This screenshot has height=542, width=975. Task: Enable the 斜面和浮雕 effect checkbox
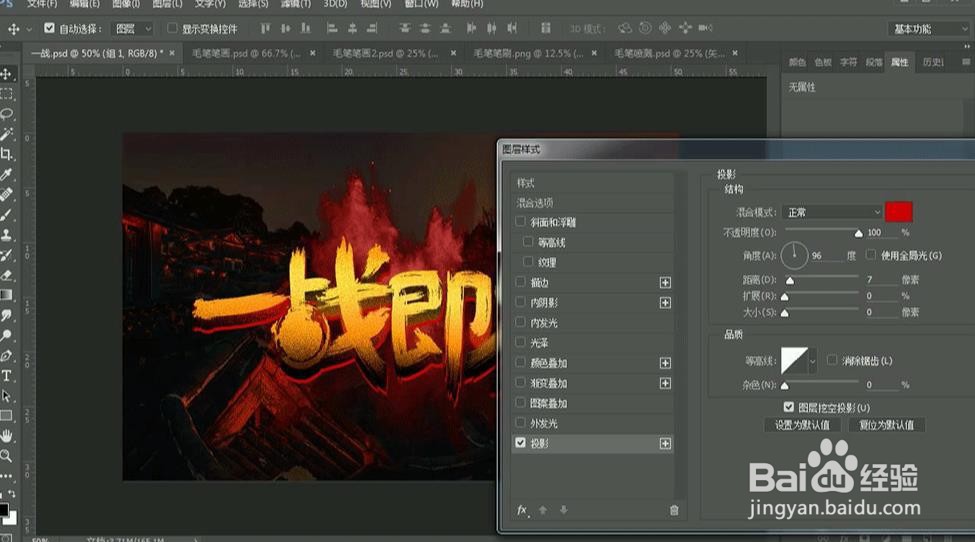pos(520,221)
